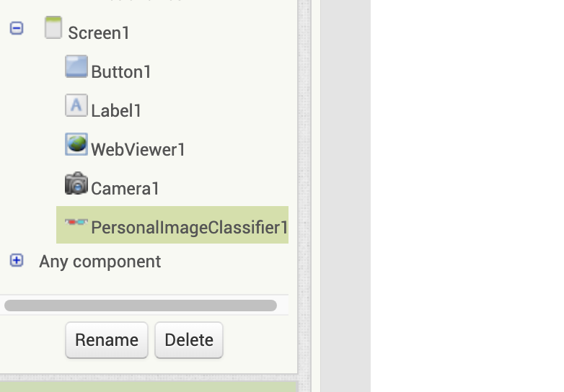Collapse the Screen1 component tree
564x392 pixels.
(17, 28)
